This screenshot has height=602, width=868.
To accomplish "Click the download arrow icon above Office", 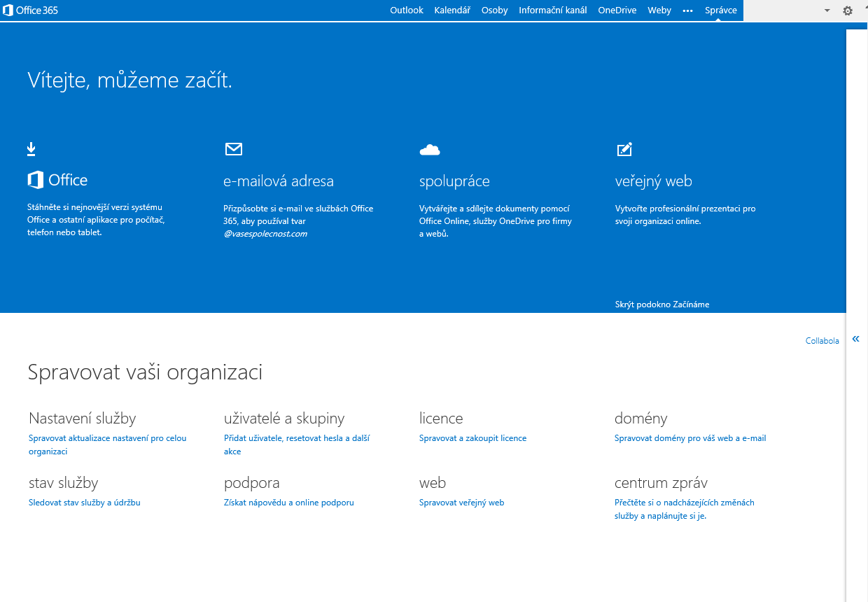I will point(31,148).
